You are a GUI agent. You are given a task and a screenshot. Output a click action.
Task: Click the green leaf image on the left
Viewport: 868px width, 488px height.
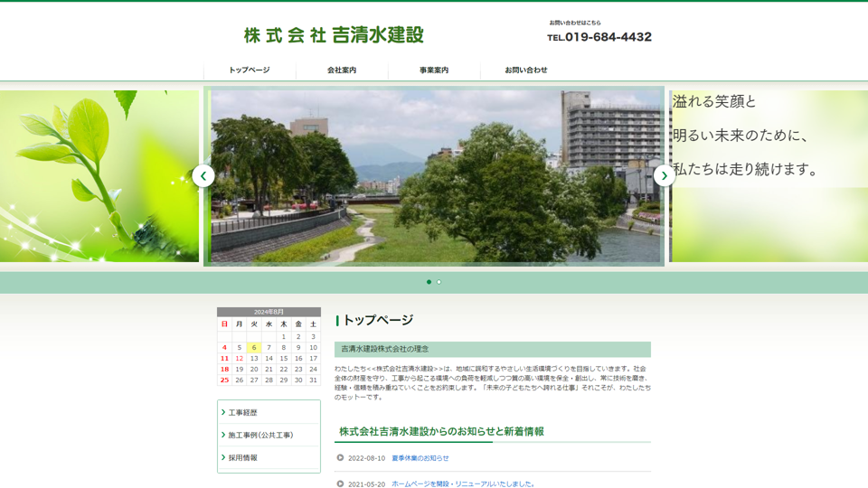(99, 175)
